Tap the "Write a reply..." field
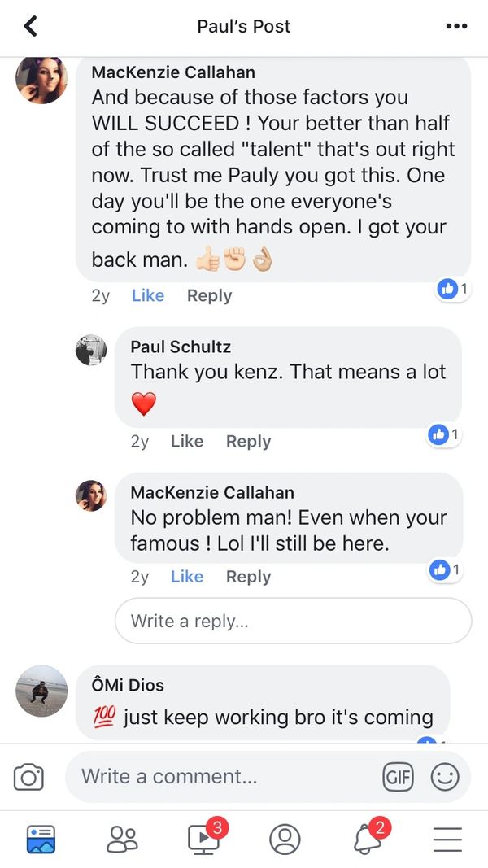Screen dimensions: 488x868 [293, 622]
